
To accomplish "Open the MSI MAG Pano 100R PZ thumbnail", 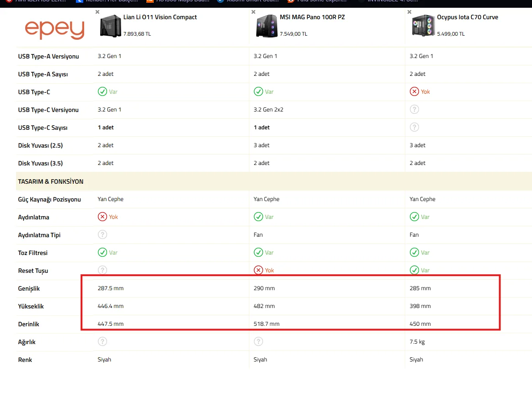I will pos(267,26).
